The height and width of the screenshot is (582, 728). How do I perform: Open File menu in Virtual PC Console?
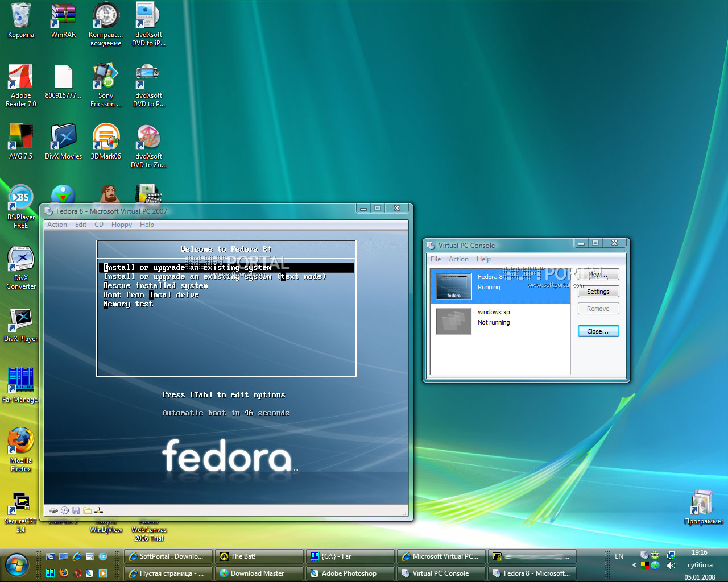(x=436, y=259)
